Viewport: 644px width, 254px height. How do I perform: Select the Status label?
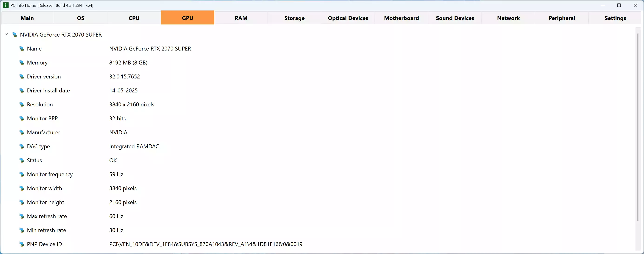34,160
